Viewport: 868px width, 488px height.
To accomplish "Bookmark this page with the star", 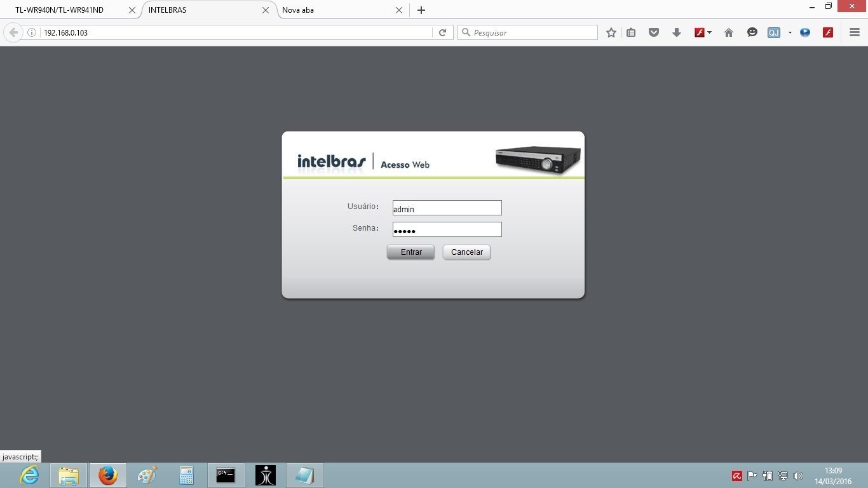I will [x=611, y=32].
